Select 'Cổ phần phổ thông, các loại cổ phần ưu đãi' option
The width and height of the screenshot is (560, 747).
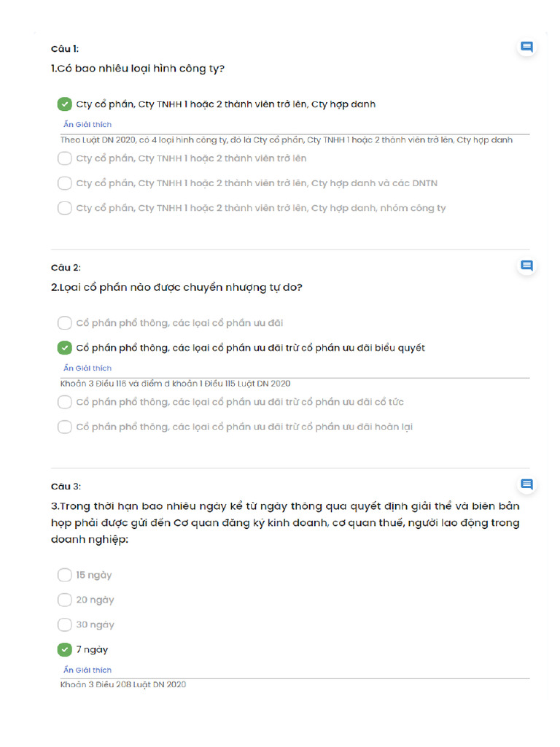click(x=64, y=323)
